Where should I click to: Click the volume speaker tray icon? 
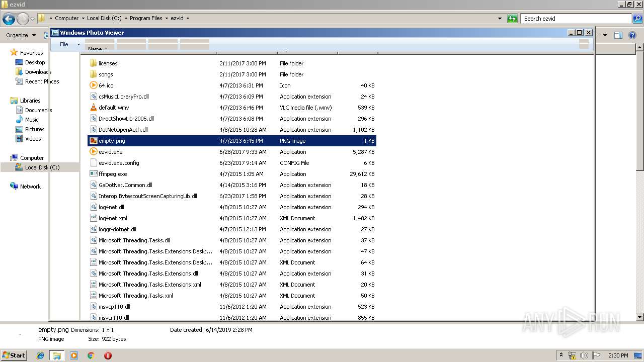[x=584, y=355]
